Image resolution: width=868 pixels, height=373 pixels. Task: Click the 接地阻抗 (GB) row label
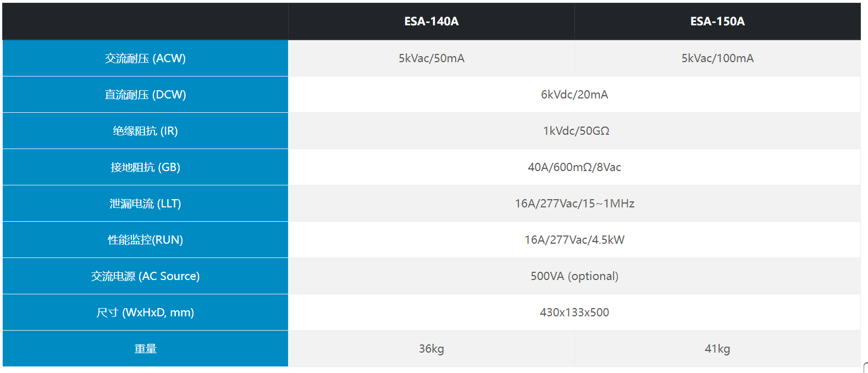point(146,167)
